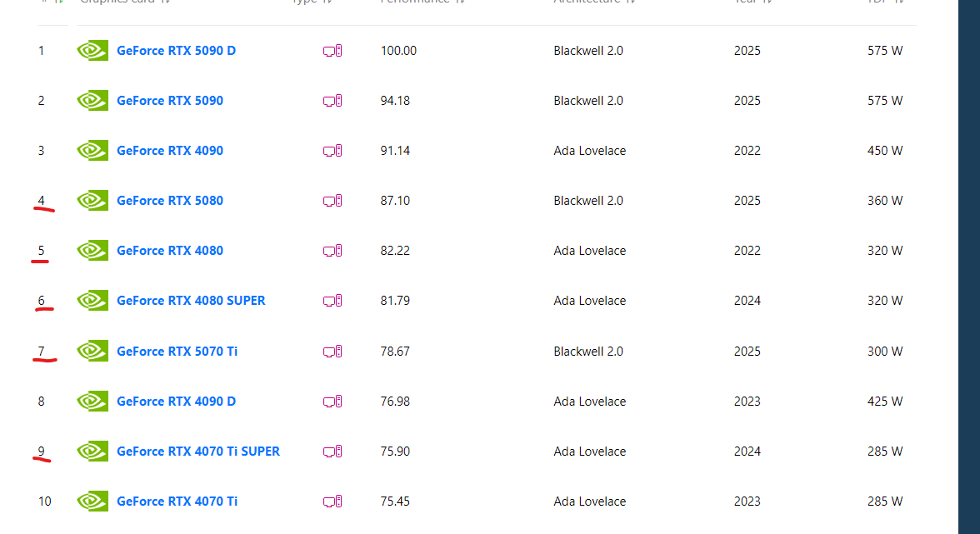
Task: Click desktop type icon in RTX 4070 Ti SUPER row
Action: [332, 451]
